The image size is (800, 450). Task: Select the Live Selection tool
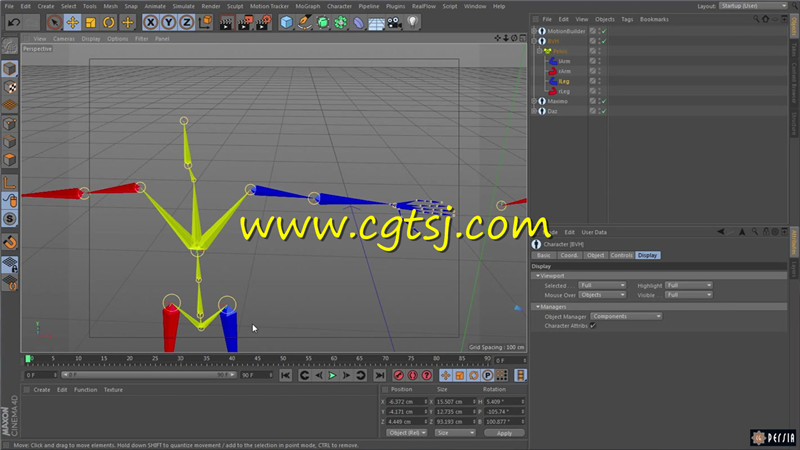(54, 22)
